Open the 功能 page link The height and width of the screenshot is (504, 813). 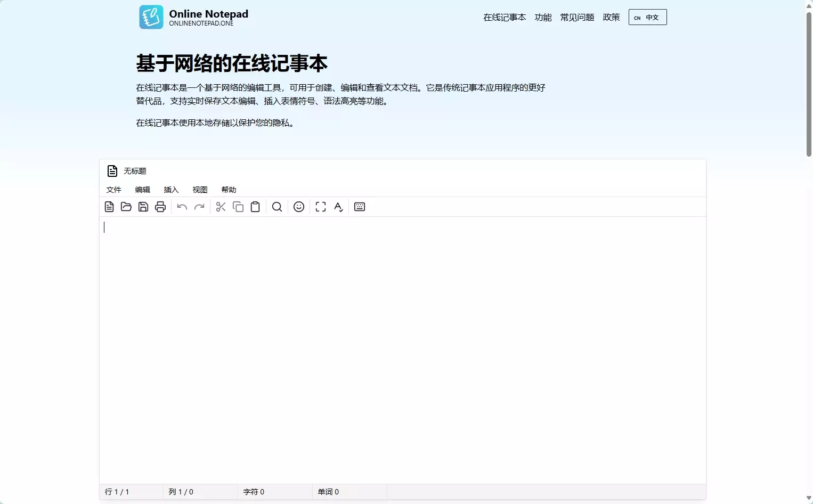click(543, 18)
